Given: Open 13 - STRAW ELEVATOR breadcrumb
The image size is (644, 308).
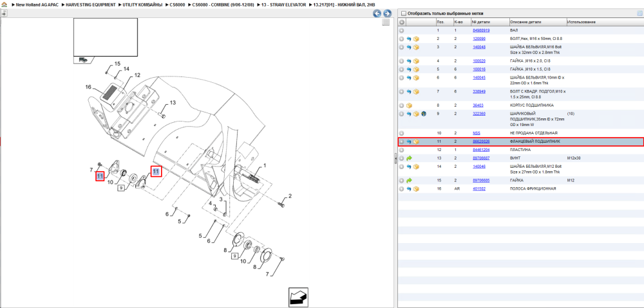Looking at the screenshot, I should [x=284, y=5].
